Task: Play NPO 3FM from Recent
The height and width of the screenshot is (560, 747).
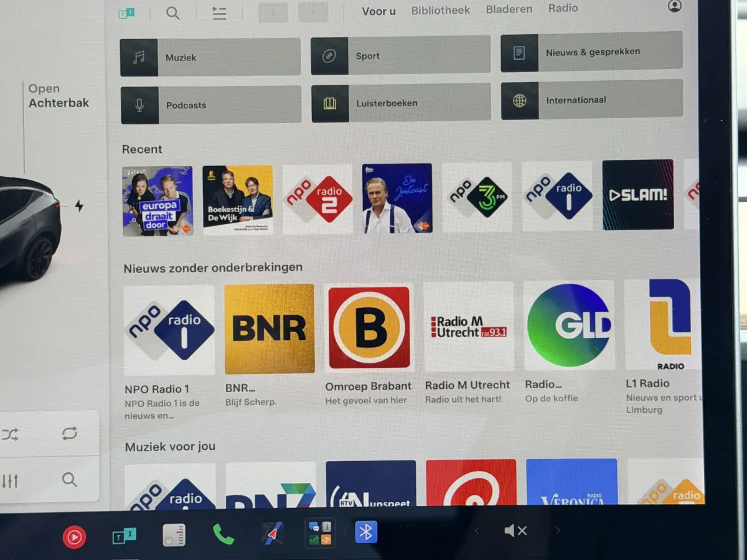Action: coord(477,197)
